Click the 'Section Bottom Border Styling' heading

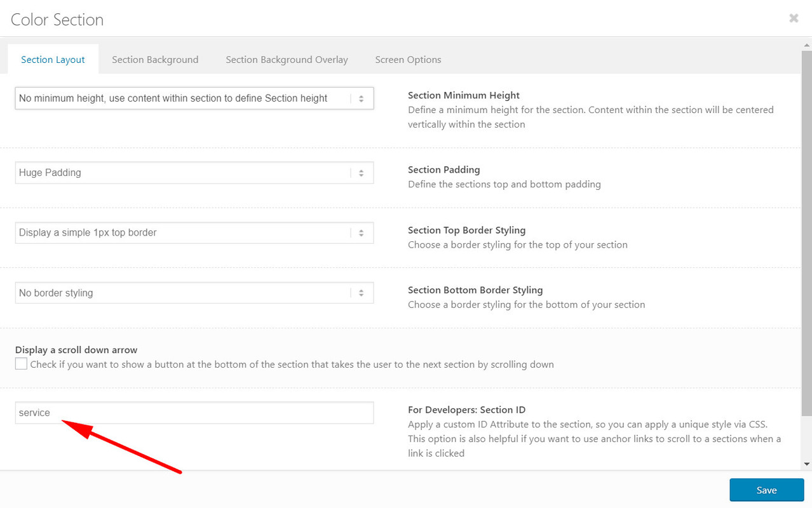click(x=475, y=290)
